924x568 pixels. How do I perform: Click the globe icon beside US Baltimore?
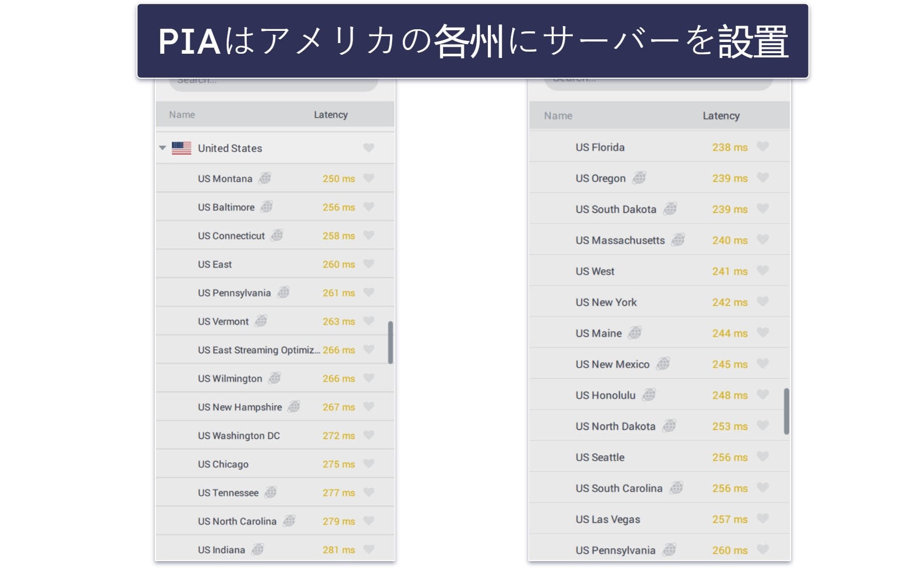(x=267, y=206)
